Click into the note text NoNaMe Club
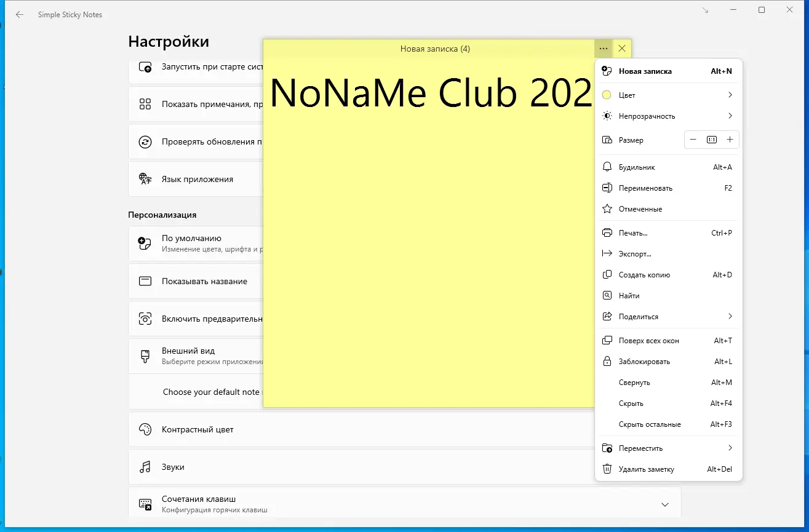The width and height of the screenshot is (809, 532). pyautogui.click(x=394, y=93)
